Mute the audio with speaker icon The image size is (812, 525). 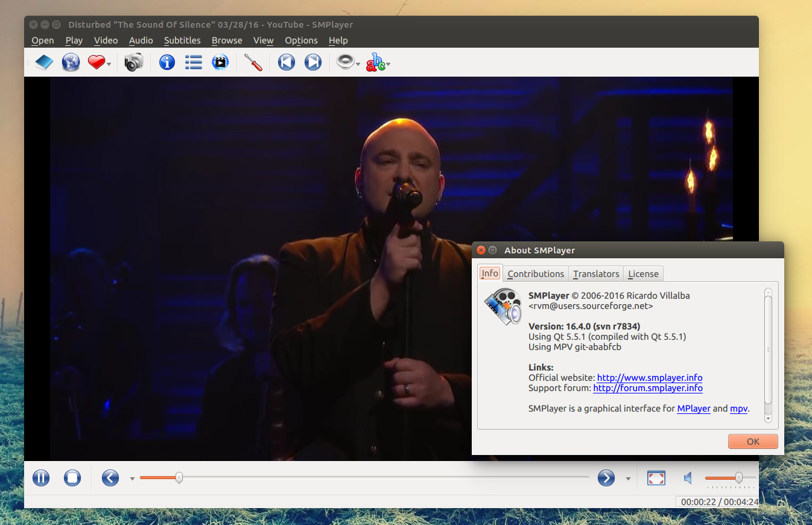click(688, 479)
